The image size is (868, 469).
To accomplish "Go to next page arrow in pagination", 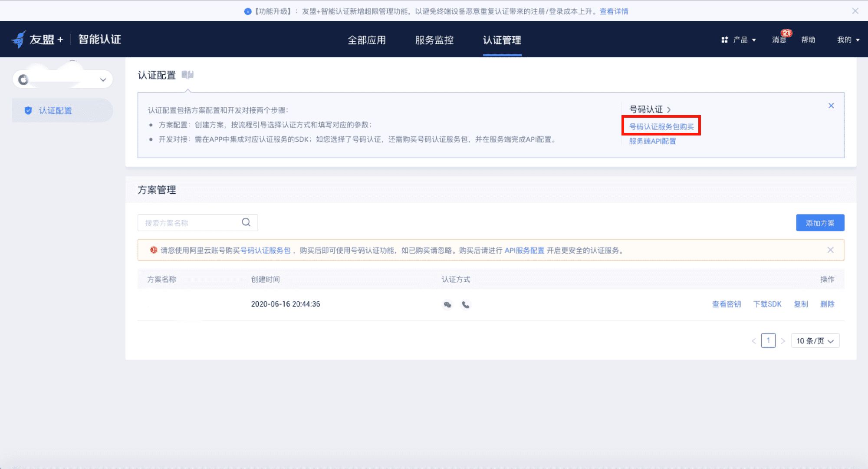I will click(x=783, y=341).
